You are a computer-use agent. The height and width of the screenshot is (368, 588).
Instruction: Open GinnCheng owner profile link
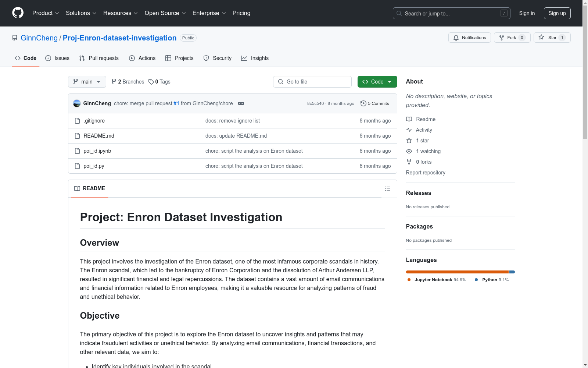point(39,38)
